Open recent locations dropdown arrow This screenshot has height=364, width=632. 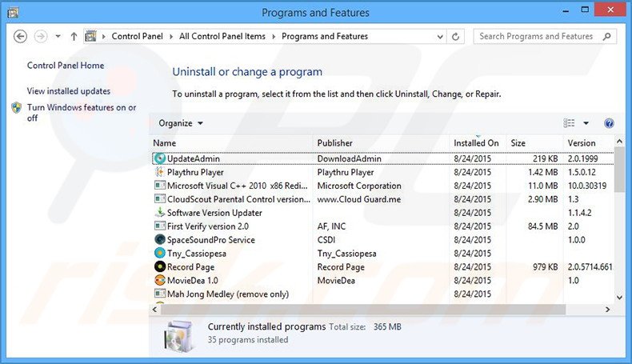click(x=58, y=37)
